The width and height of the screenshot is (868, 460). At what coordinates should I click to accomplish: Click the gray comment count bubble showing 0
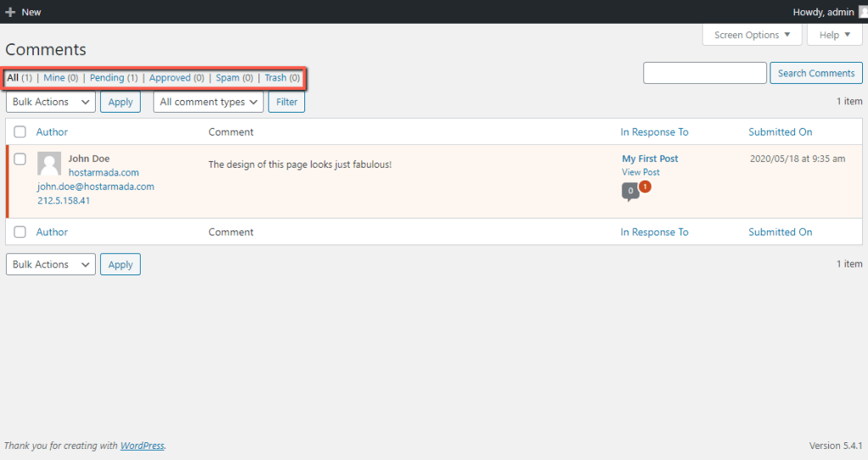click(x=630, y=191)
